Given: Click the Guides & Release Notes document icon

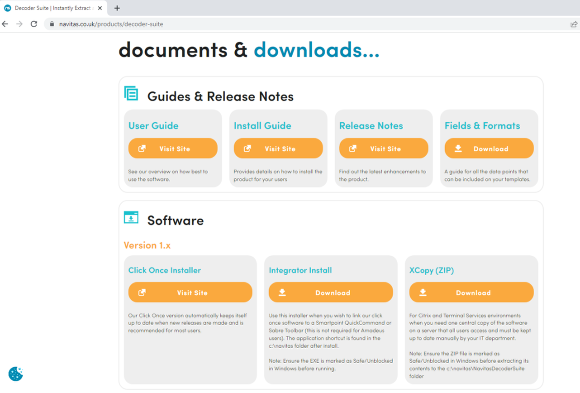Looking at the screenshot, I should [131, 93].
